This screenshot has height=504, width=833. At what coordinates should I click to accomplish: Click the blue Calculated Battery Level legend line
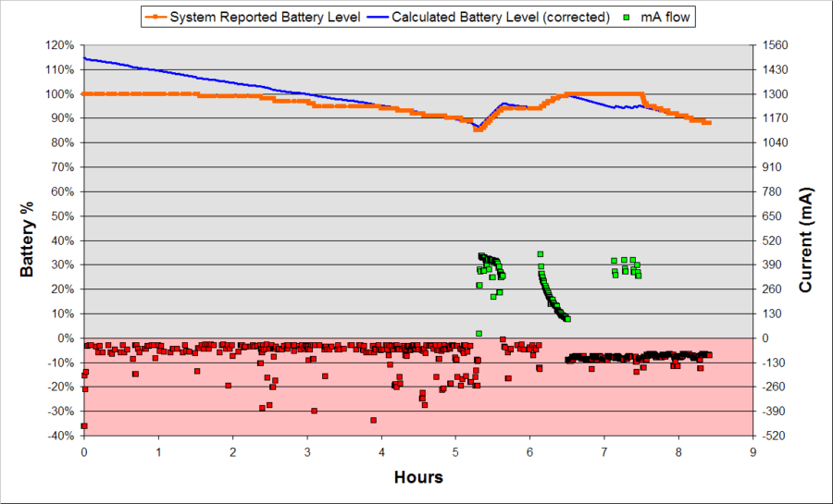pos(378,17)
